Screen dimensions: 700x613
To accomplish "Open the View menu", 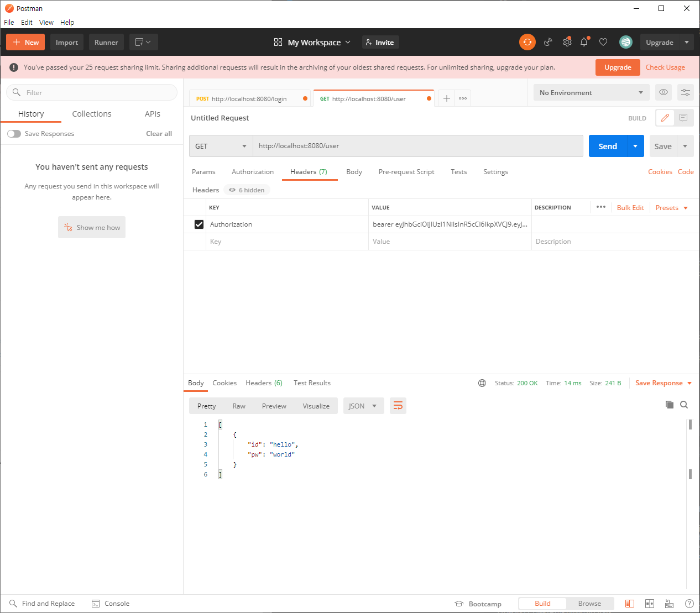I will tap(46, 22).
